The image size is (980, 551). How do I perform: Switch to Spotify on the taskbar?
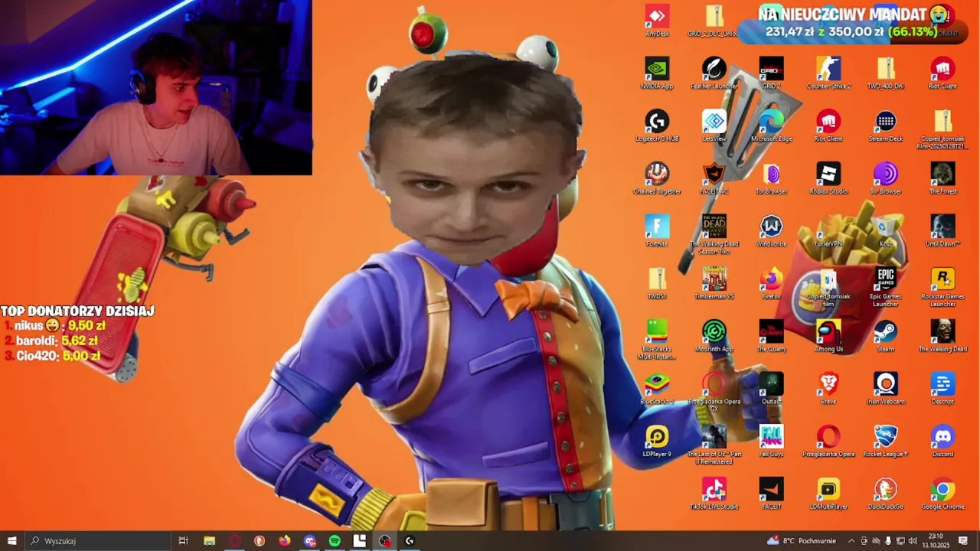tap(335, 541)
